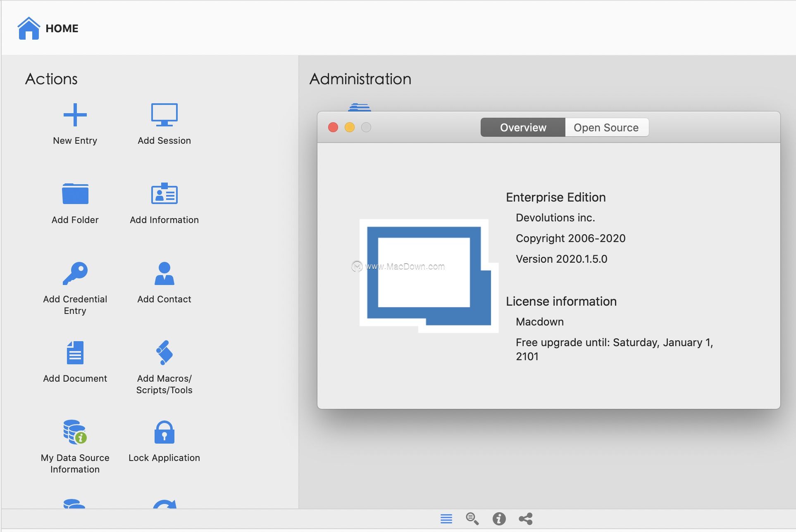The height and width of the screenshot is (532, 796).
Task: Click the HOME label in header
Action: (x=62, y=28)
